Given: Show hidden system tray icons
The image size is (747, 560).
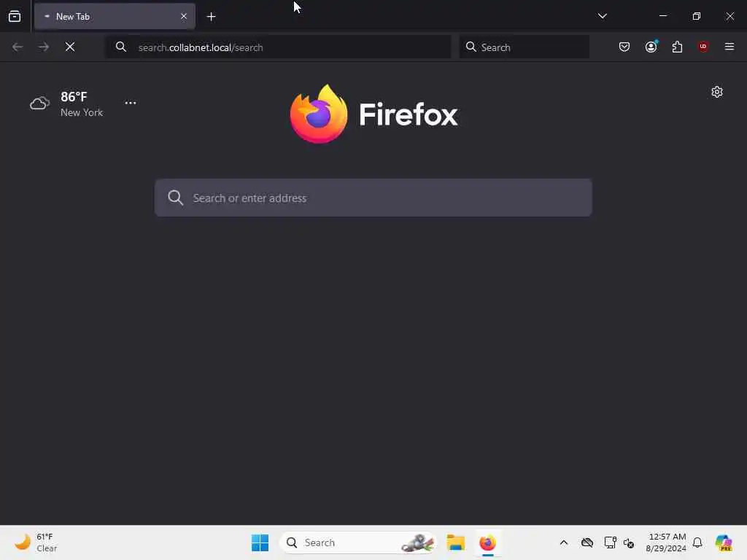Looking at the screenshot, I should pos(564,542).
